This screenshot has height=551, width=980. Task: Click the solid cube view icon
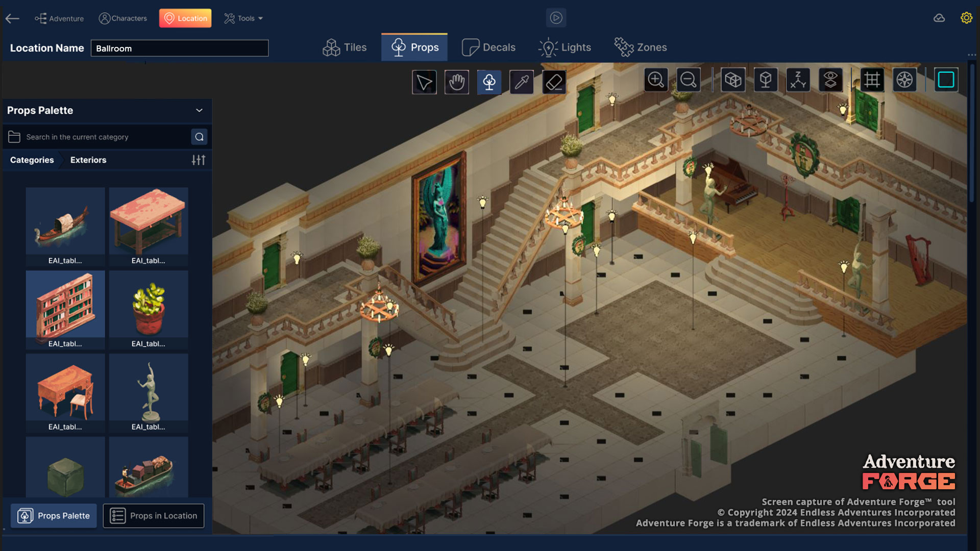pos(733,80)
